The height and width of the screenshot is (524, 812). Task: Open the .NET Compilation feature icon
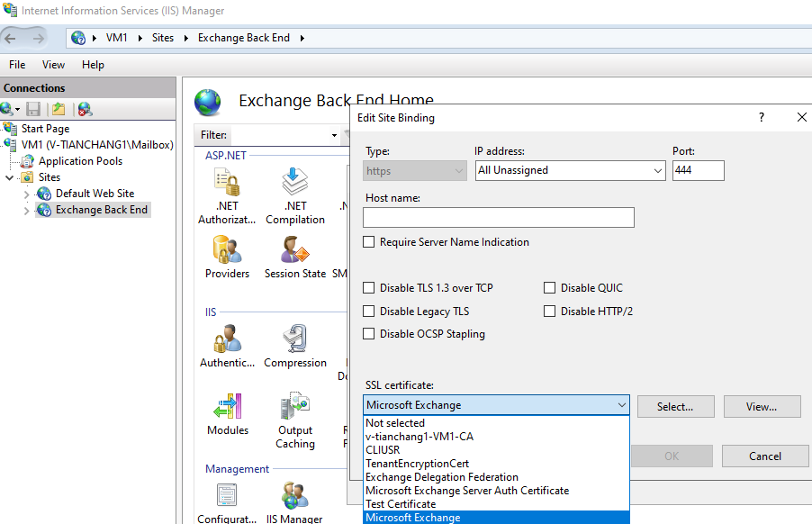pos(294,183)
